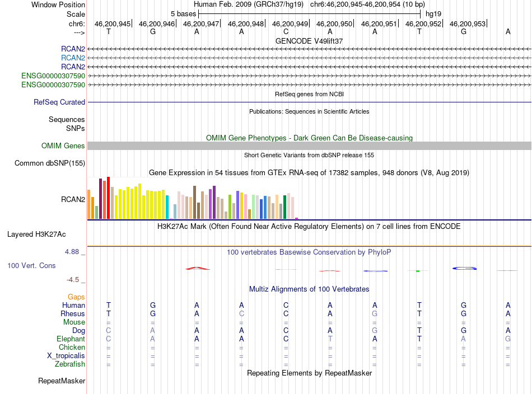
Task: Click the Chicken alignment row label
Action: click(x=72, y=347)
